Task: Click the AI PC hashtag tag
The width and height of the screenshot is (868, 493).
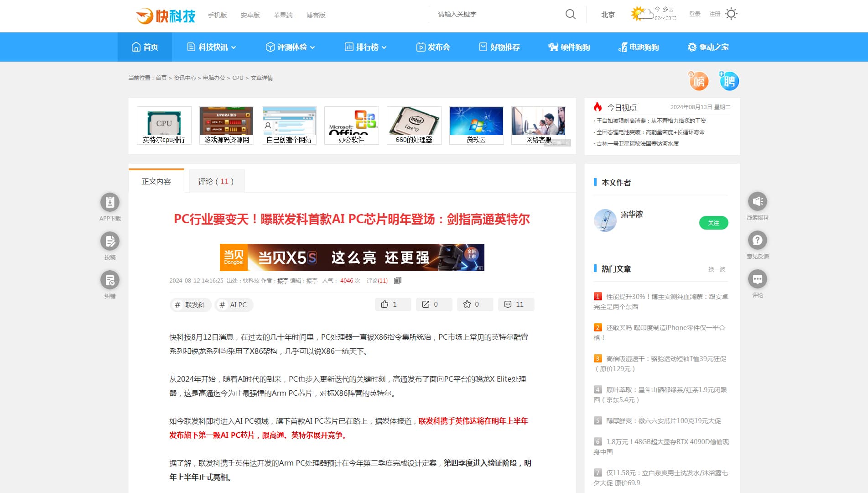Action: [234, 305]
